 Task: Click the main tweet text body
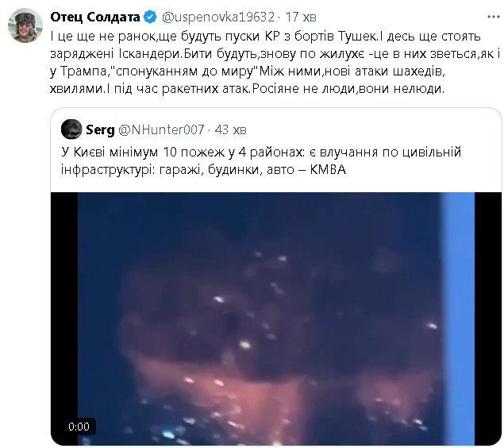click(x=275, y=63)
